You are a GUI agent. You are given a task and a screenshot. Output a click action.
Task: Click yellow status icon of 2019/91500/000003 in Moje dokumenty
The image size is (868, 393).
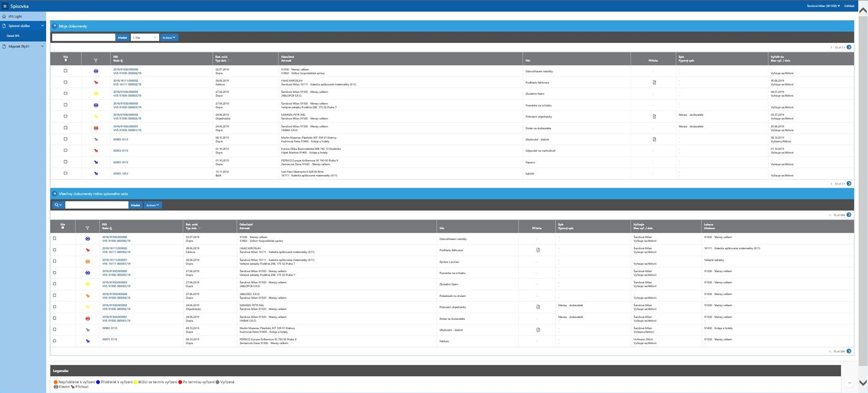click(96, 94)
